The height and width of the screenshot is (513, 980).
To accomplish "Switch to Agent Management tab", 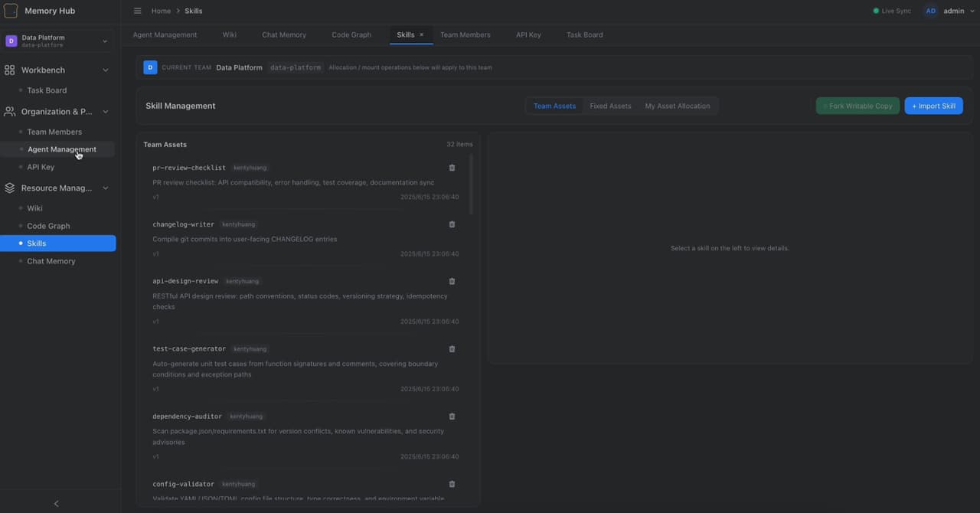I will coord(165,34).
